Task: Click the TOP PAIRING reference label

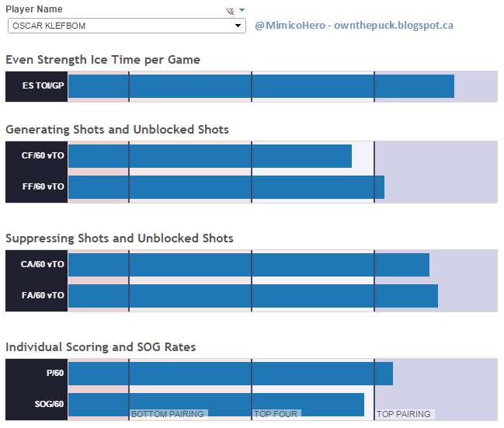Action: coord(404,415)
